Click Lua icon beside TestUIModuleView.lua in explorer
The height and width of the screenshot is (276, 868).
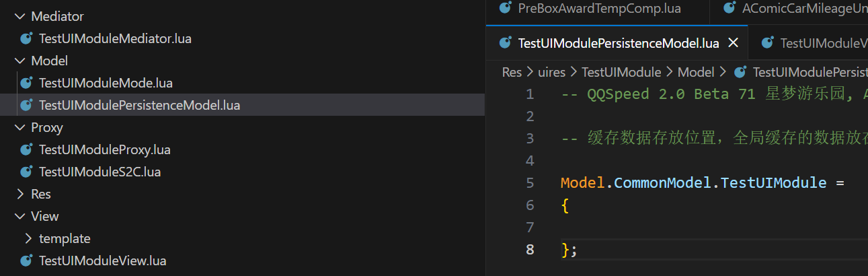click(x=27, y=261)
